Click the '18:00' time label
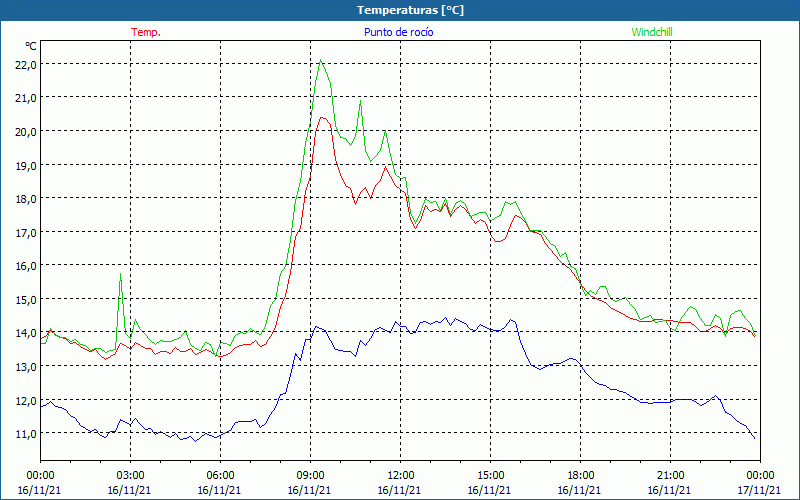Viewport: 800px width, 500px height. click(x=581, y=476)
